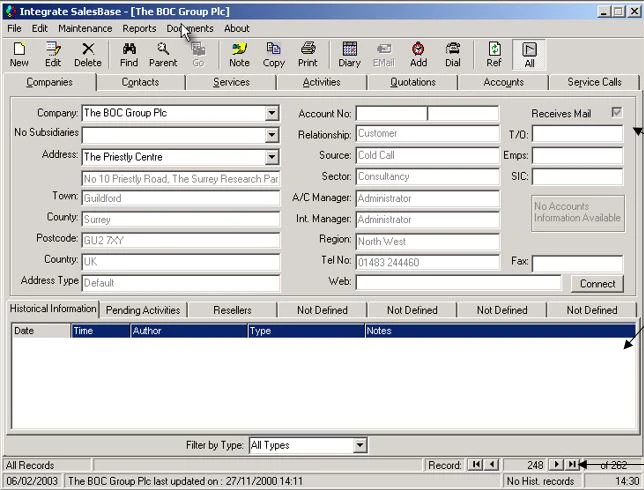Open the Filter by Type dropdown
Image resolution: width=644 pixels, height=490 pixels.
[359, 445]
